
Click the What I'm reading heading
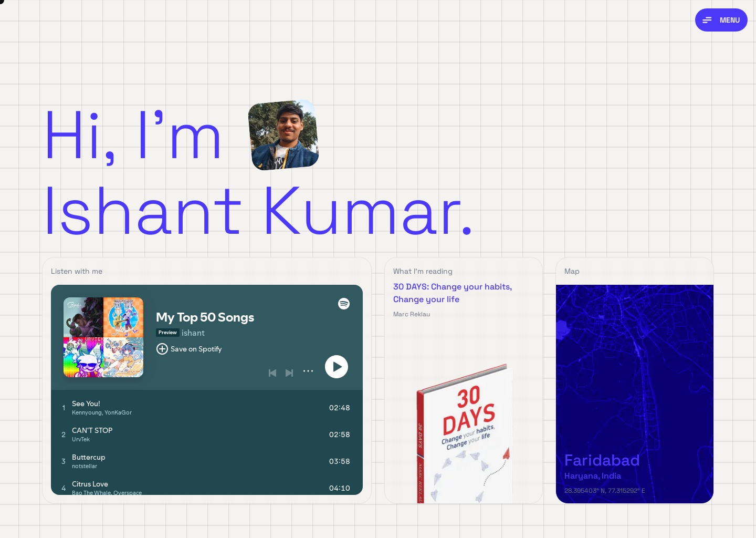[423, 272]
